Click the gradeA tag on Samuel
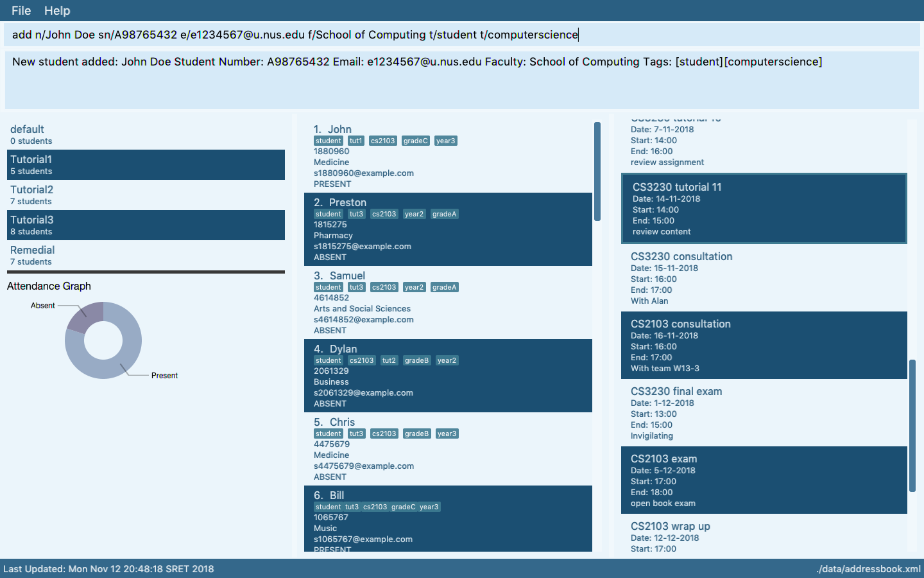The image size is (924, 578). [444, 288]
